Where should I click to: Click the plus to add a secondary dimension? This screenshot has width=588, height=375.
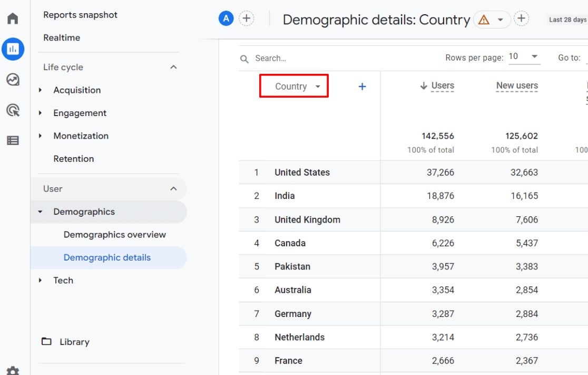pyautogui.click(x=362, y=86)
